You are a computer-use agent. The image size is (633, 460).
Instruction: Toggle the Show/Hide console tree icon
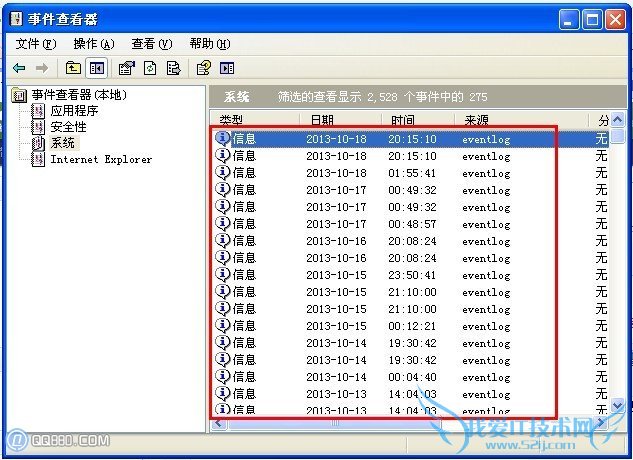pos(96,68)
